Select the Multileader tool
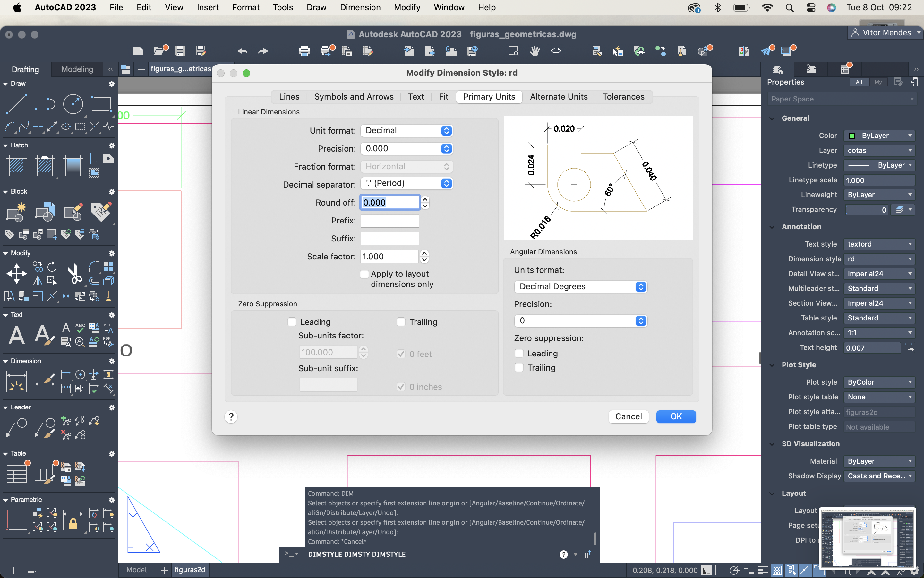 pyautogui.click(x=16, y=428)
